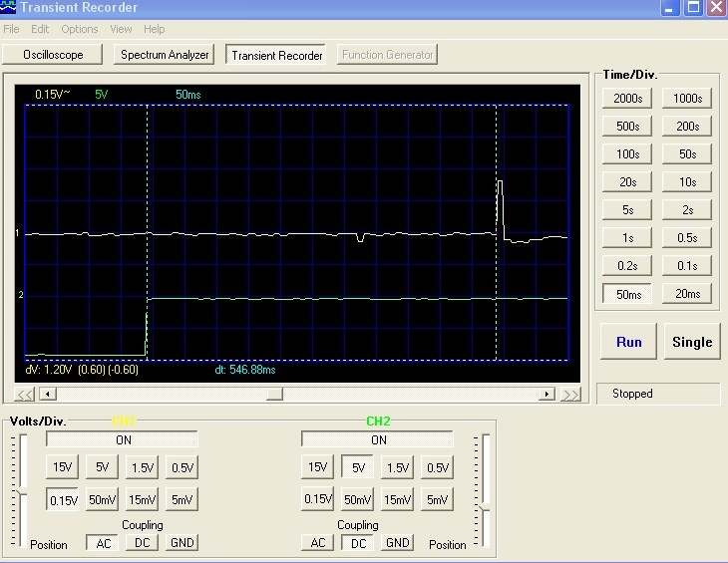728x563 pixels.
Task: Set CH2 Volts/Div to 15V
Action: (317, 467)
